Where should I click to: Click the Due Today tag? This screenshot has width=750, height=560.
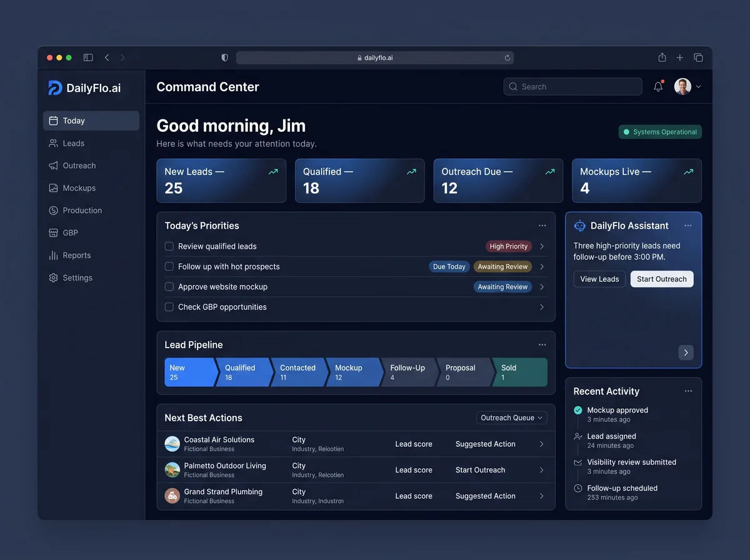coord(449,267)
